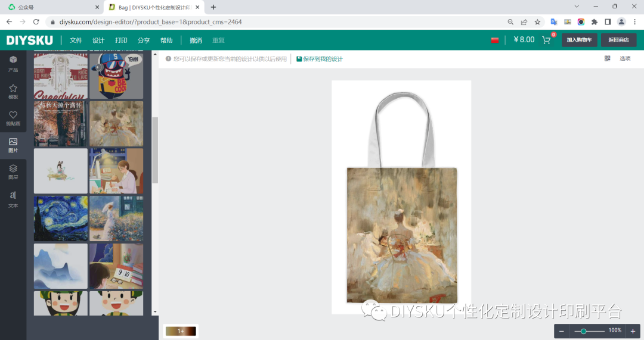
Task: Open the 剪贴画 (Clipart) heart panel
Action: coord(13,118)
